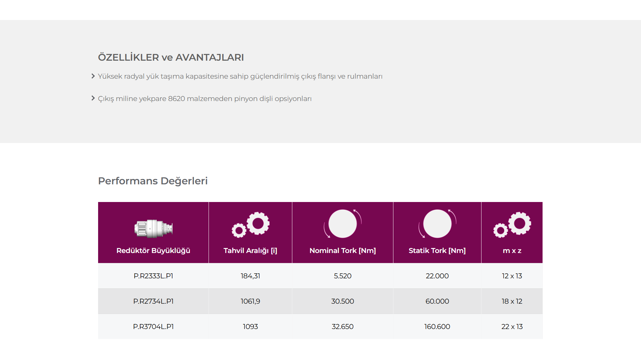Click the rotating circle icon above Nominal Tork
This screenshot has width=641, height=364.
click(x=343, y=224)
